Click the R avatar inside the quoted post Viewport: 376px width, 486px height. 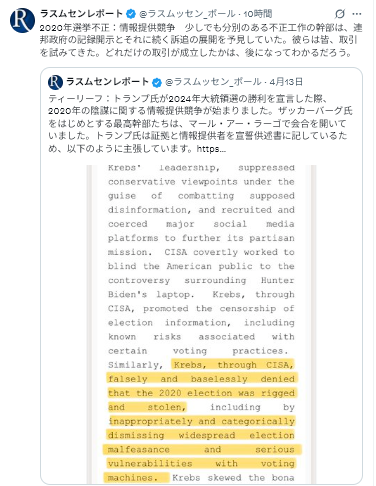click(55, 82)
